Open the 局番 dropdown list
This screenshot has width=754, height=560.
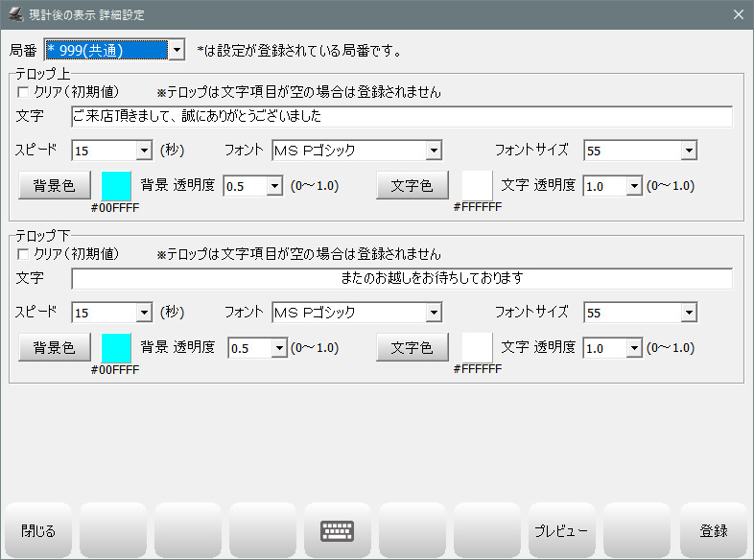(x=176, y=49)
